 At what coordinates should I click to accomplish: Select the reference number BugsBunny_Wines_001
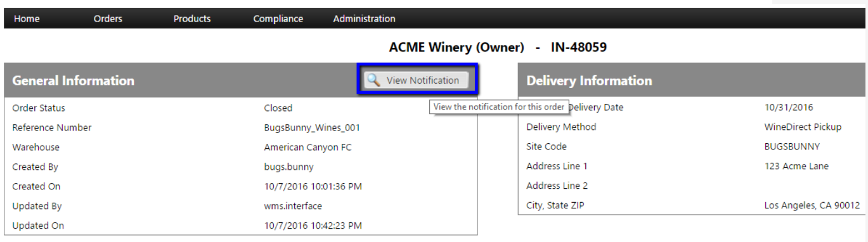coord(312,127)
